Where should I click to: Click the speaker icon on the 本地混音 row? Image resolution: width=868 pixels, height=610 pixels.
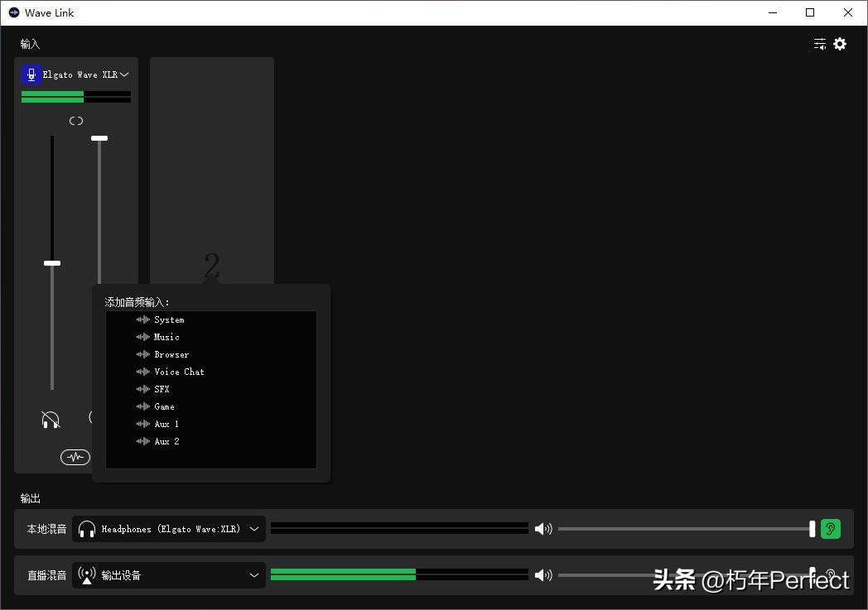543,528
